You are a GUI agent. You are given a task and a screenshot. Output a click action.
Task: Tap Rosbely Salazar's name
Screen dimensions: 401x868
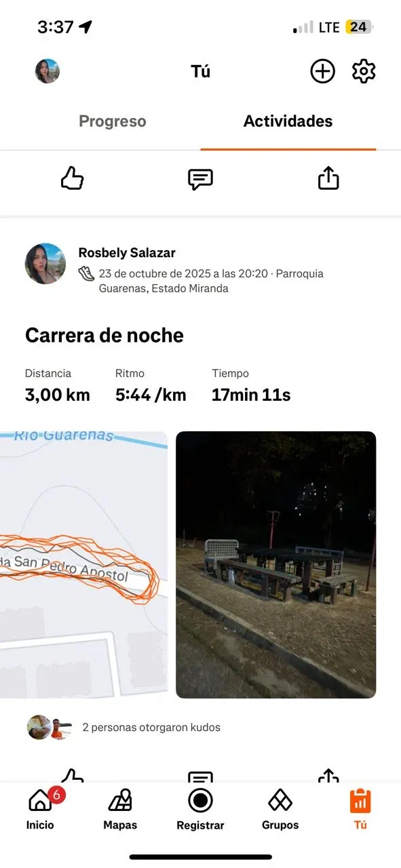pos(127,253)
